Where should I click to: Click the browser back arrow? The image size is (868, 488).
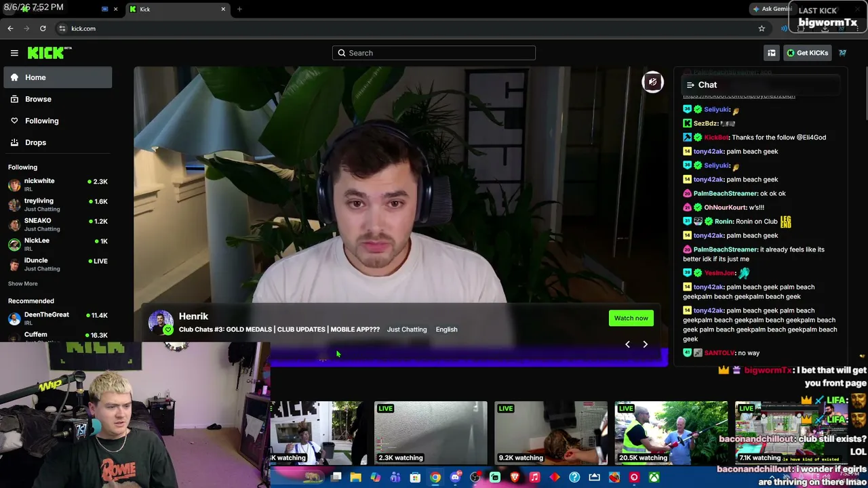tap(10, 28)
